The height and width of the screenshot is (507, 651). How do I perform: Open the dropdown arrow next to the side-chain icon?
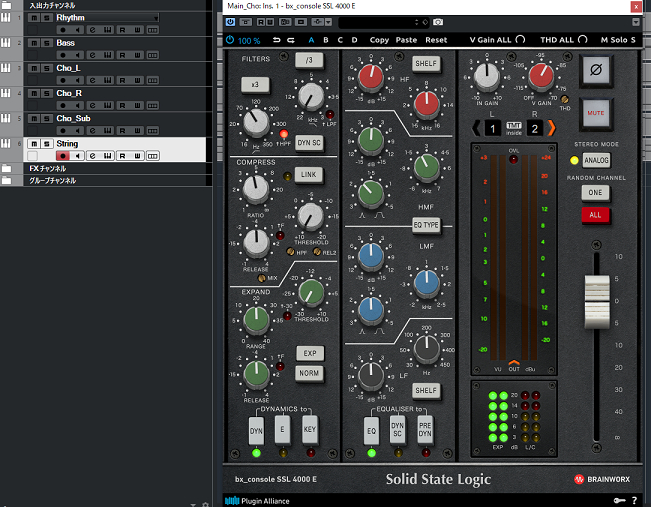click(x=328, y=22)
